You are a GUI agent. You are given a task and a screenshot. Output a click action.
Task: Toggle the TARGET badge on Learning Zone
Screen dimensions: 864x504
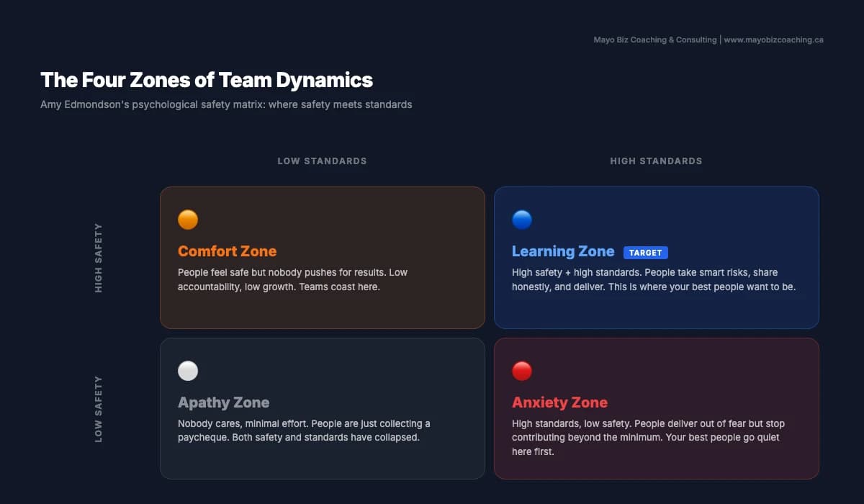pyautogui.click(x=646, y=252)
